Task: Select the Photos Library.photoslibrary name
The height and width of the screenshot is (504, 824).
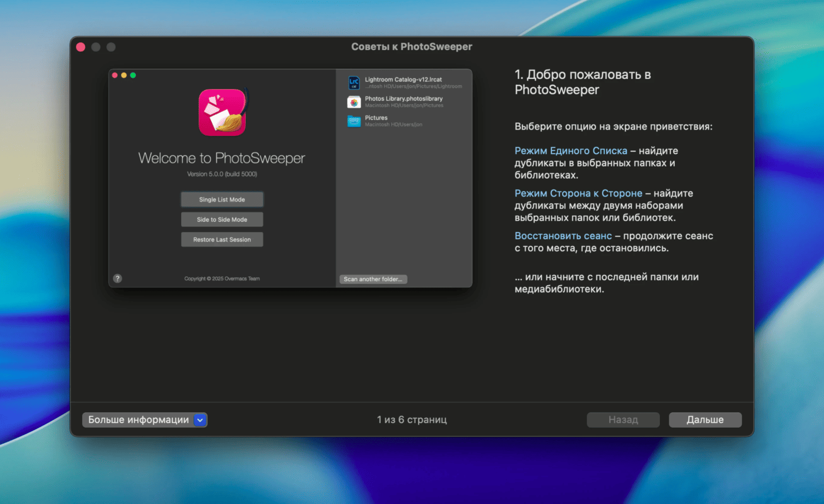Action: [404, 99]
